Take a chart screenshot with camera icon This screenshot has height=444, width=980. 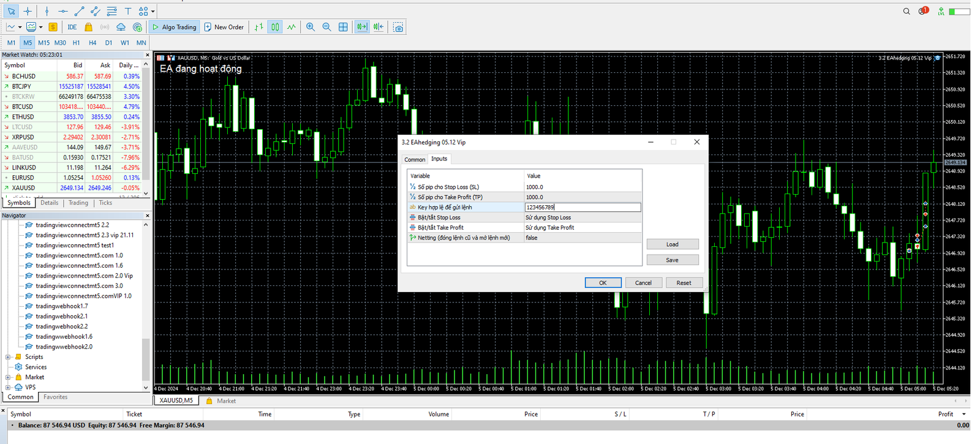[398, 27]
